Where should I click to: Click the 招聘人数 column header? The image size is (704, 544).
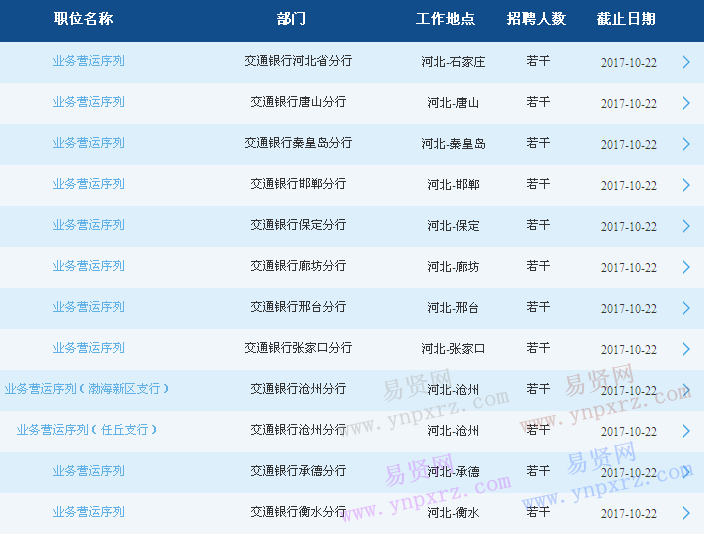click(536, 20)
